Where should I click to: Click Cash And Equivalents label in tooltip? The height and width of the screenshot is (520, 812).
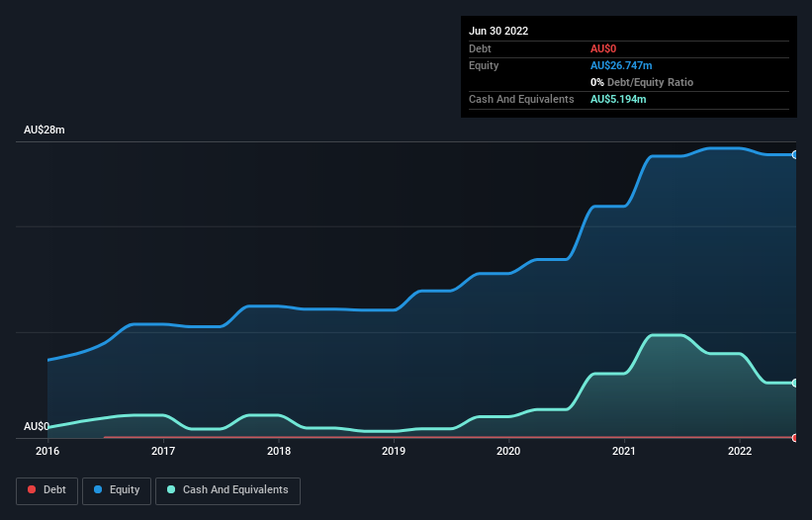coord(521,99)
